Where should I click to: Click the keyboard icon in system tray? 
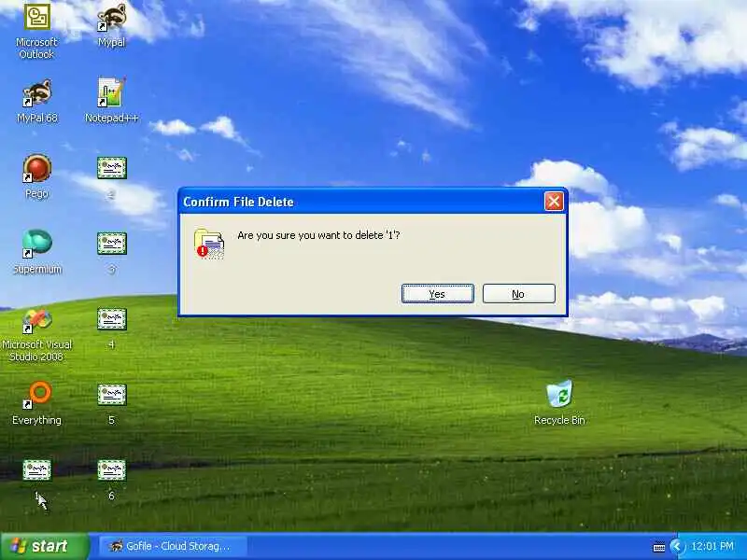(x=659, y=547)
